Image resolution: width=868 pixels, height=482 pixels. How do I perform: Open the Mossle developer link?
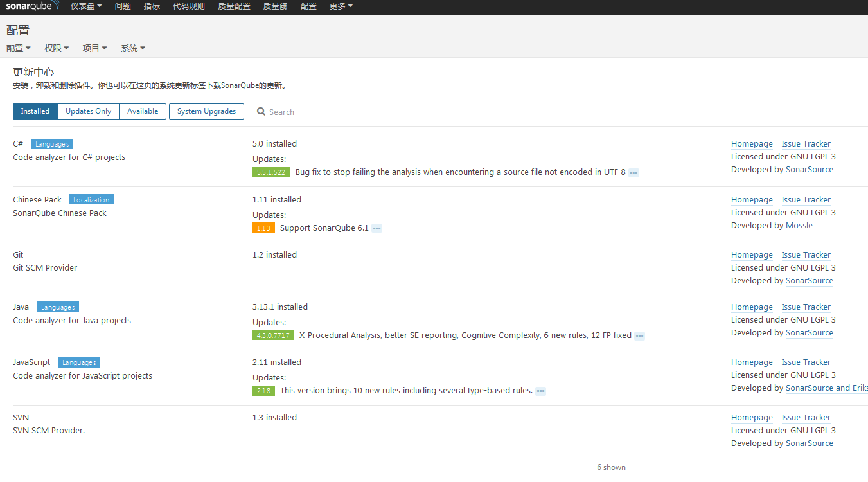[799, 226]
